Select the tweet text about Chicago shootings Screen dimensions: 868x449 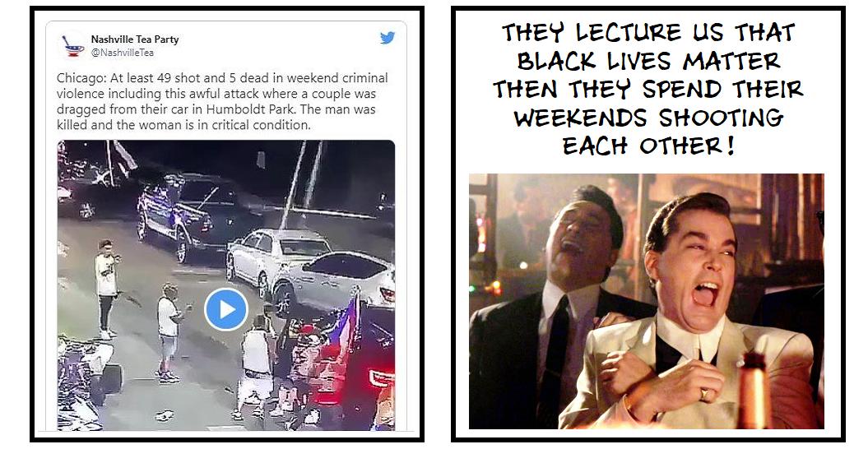click(222, 101)
